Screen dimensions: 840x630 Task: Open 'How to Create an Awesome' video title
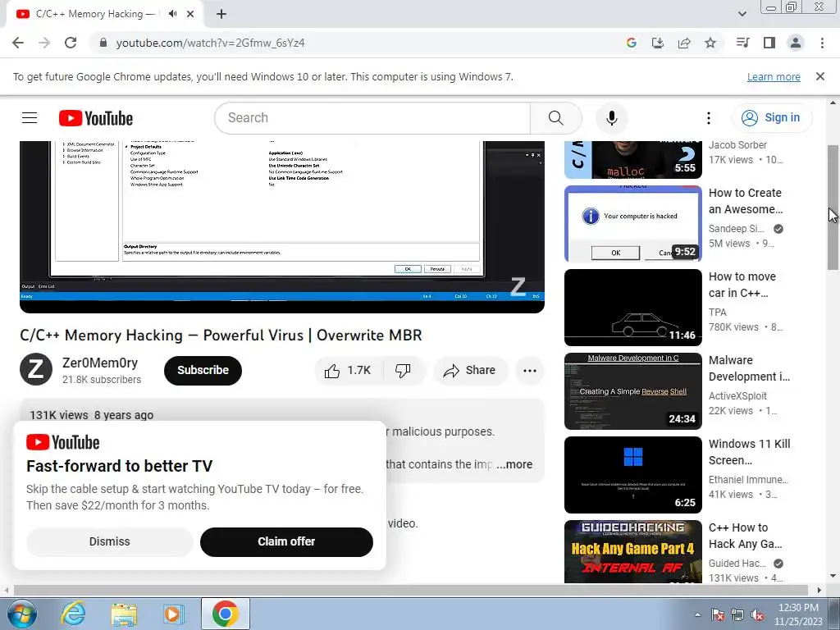(x=745, y=201)
